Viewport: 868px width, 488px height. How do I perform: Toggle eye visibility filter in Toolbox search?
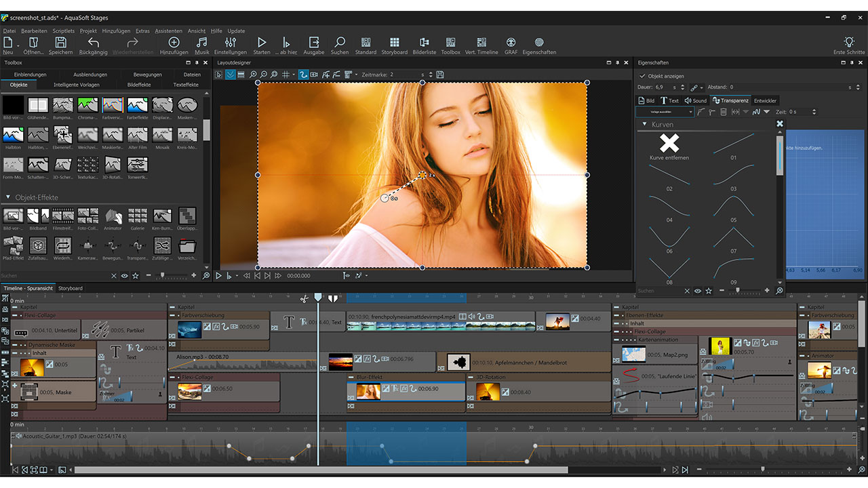pyautogui.click(x=125, y=276)
